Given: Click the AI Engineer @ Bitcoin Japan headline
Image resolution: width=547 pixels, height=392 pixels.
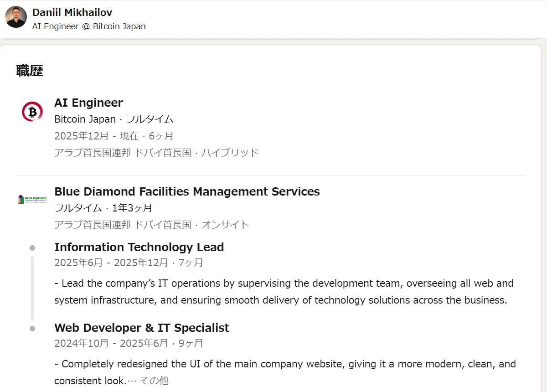Looking at the screenshot, I should click(89, 26).
